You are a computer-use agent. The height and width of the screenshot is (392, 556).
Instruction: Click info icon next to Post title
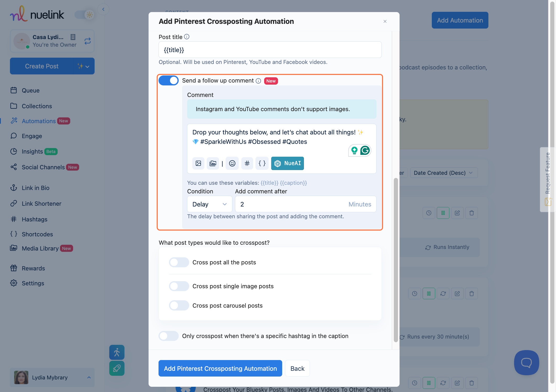(x=187, y=37)
